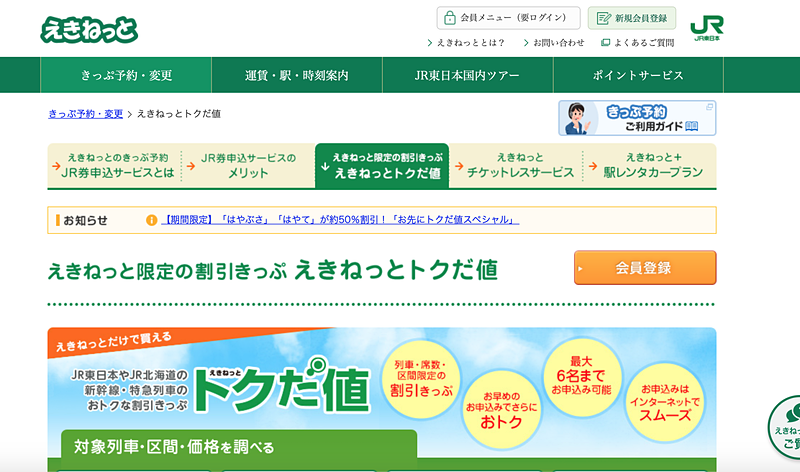Select きっぷ予約・変更 in the main navigation
This screenshot has height=472, width=800.
coord(126,75)
